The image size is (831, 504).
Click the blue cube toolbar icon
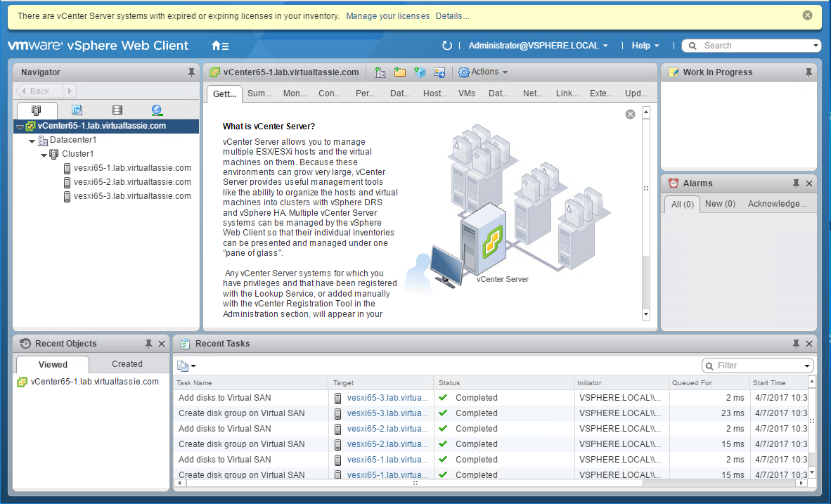point(420,72)
